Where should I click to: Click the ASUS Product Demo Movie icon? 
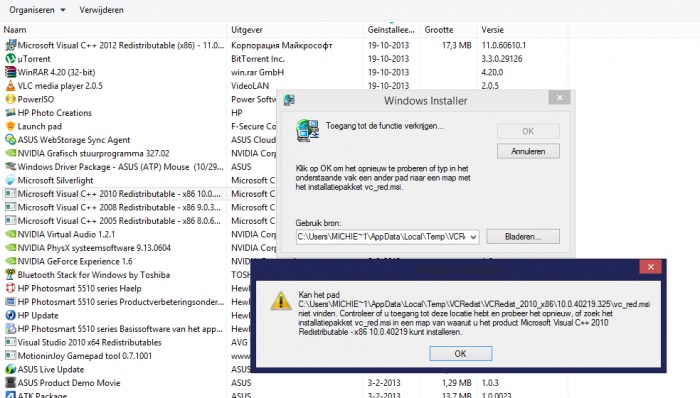(10, 382)
